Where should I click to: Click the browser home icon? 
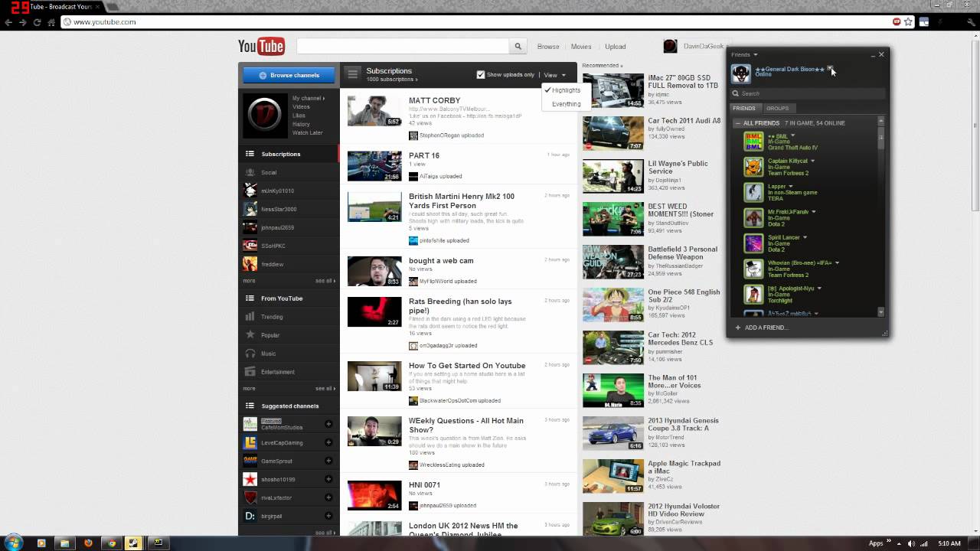(51, 22)
